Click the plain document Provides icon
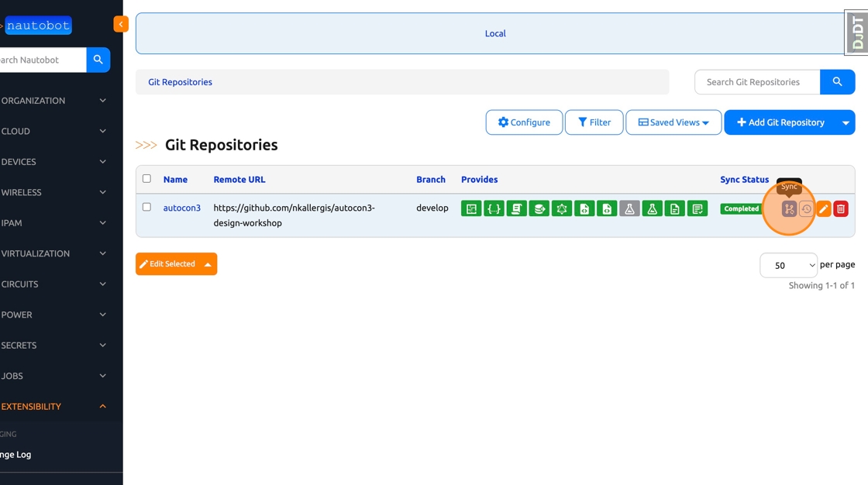Image resolution: width=868 pixels, height=485 pixels. 675,208
